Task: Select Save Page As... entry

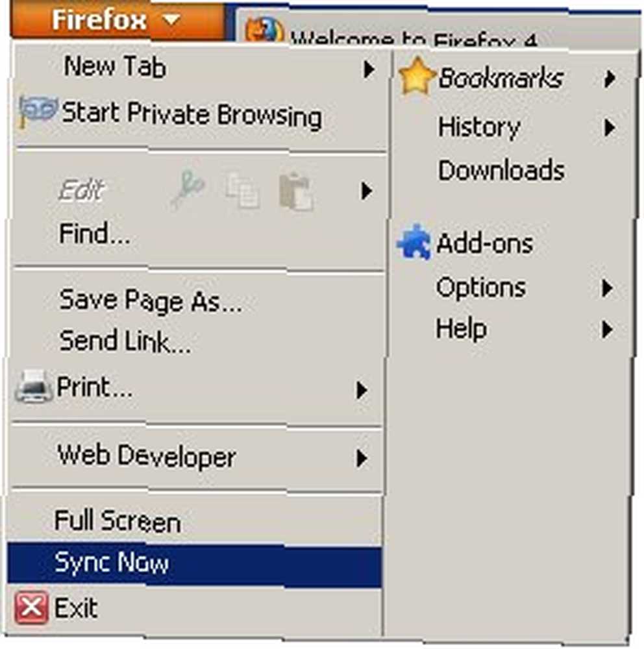Action: coord(151,300)
